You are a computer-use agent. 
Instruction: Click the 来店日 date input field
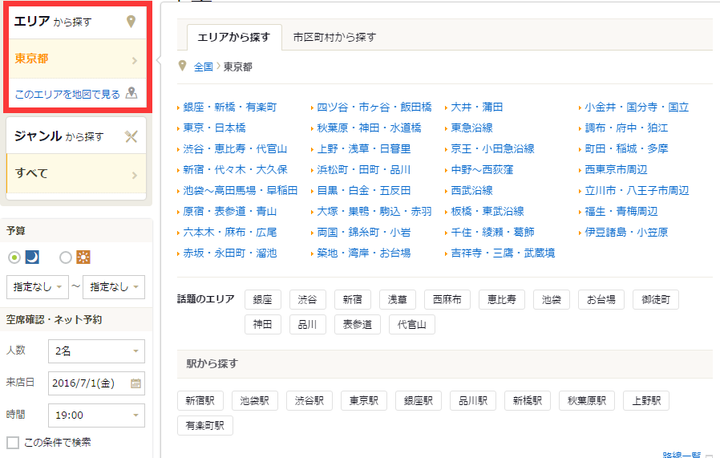tap(96, 383)
